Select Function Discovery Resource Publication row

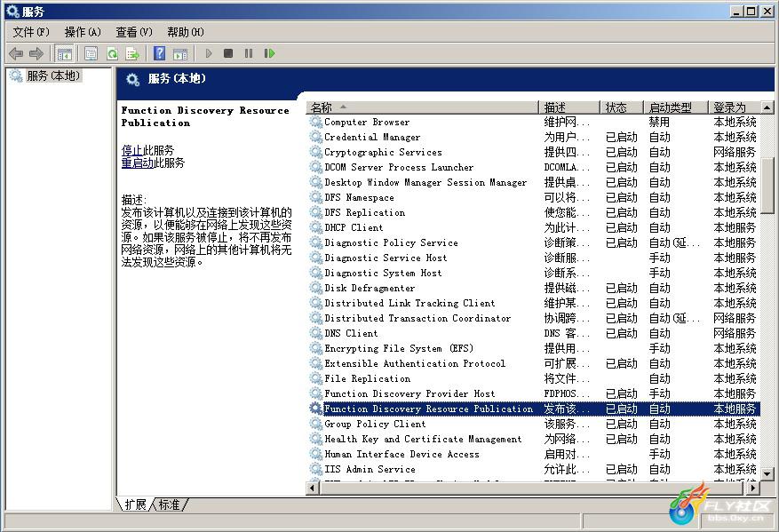[533, 409]
